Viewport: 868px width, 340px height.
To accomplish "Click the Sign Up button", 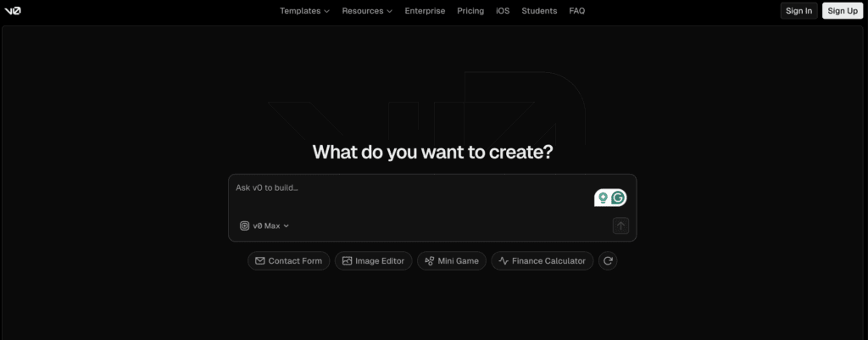I will (x=842, y=11).
